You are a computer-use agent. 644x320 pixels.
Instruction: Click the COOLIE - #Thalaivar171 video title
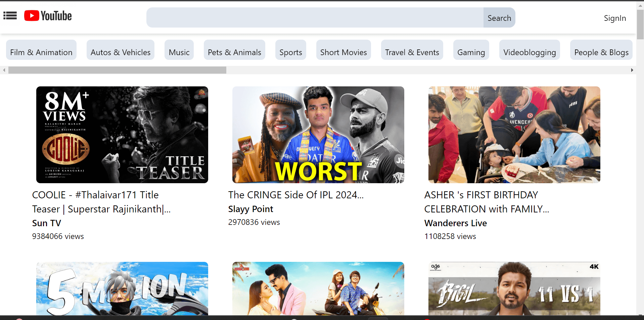click(101, 202)
